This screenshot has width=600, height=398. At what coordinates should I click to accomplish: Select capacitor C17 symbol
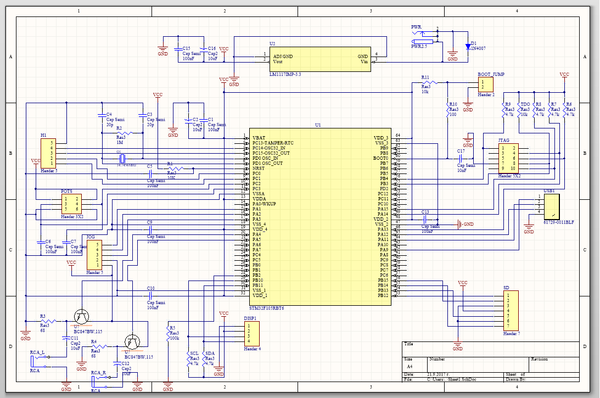(x=460, y=158)
